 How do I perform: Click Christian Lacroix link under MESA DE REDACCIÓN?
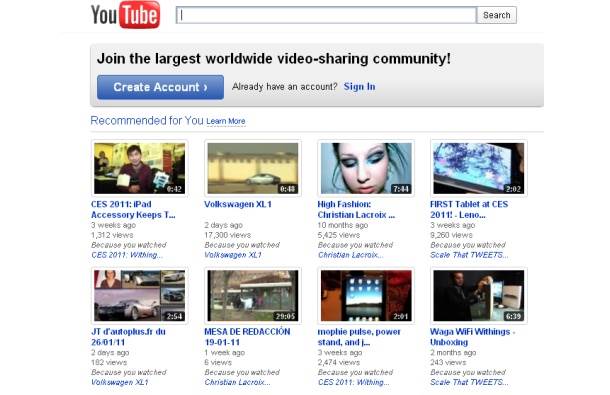pyautogui.click(x=237, y=382)
